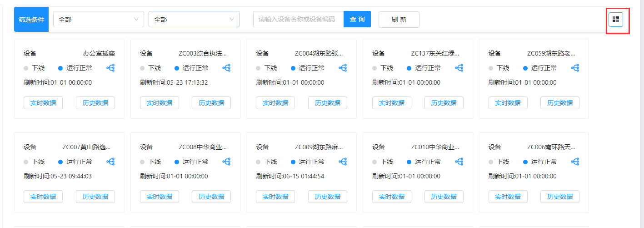Click refresh time 05-23 09:44:03

pos(58,176)
